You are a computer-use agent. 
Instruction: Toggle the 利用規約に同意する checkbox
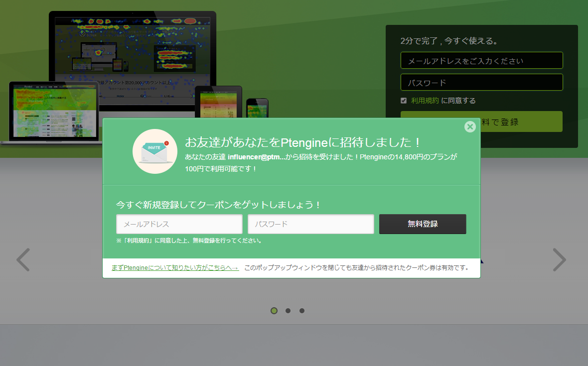pos(404,101)
